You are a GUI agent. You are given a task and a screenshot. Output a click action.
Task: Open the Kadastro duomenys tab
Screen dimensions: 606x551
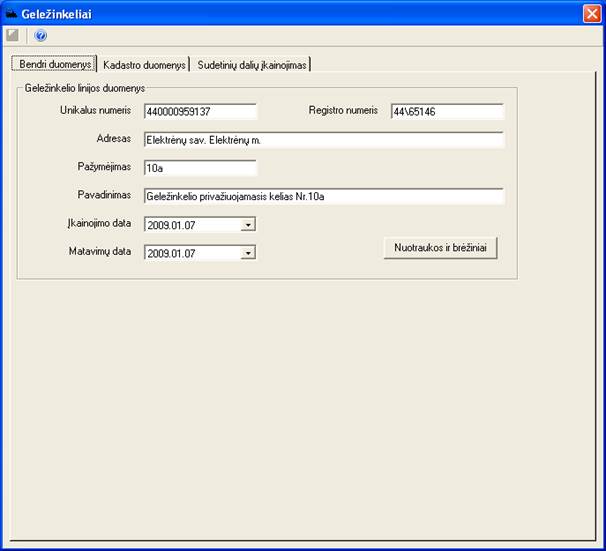click(144, 65)
